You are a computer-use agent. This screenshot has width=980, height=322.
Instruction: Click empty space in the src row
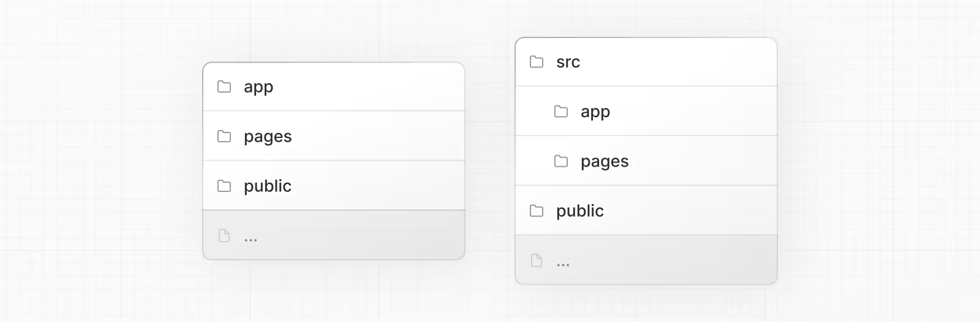674,62
